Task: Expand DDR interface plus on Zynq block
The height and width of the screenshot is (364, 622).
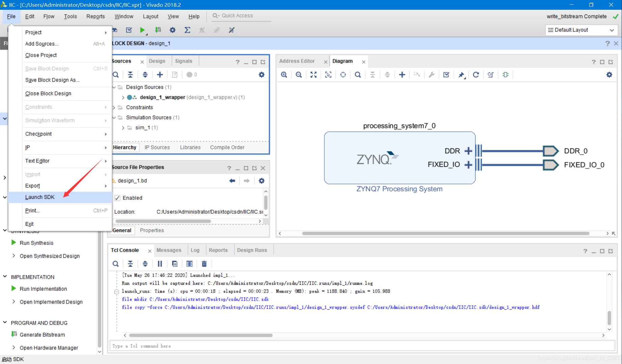Action: [468, 151]
